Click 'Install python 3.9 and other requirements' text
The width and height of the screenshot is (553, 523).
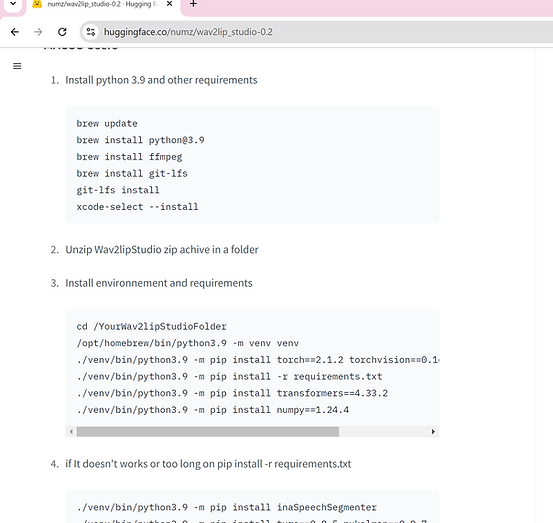(161, 80)
